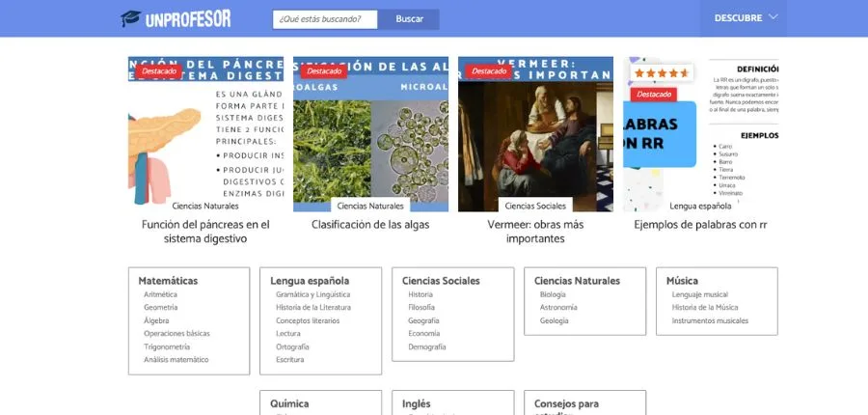
Task: Open Astronomía under Ciencias Naturales
Action: (x=558, y=308)
